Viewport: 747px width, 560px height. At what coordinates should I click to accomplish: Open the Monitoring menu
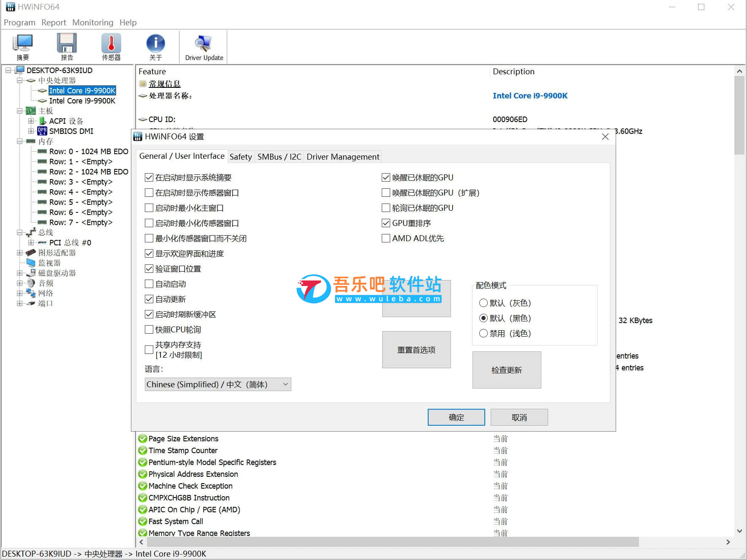pos(92,22)
